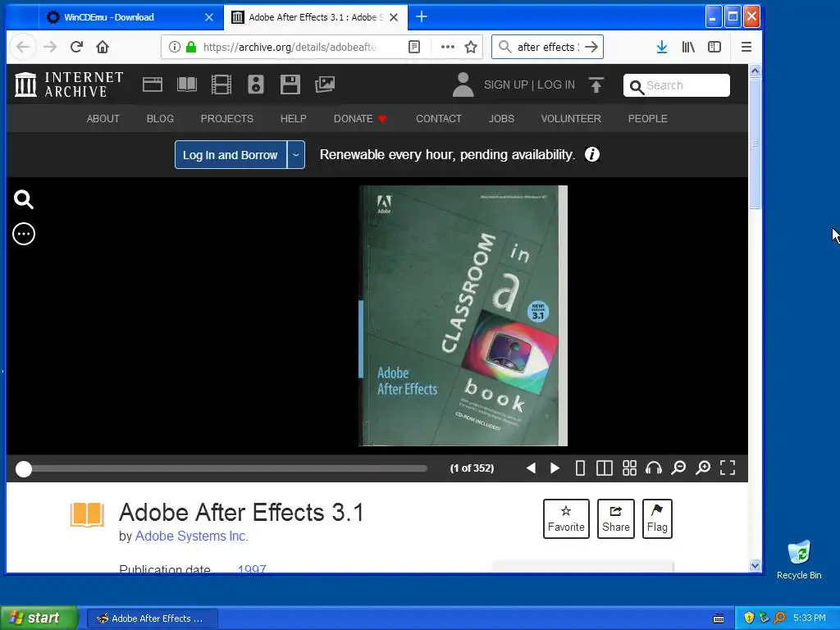Image resolution: width=840 pixels, height=630 pixels.
Task: Switch to one-page view
Action: [580, 468]
